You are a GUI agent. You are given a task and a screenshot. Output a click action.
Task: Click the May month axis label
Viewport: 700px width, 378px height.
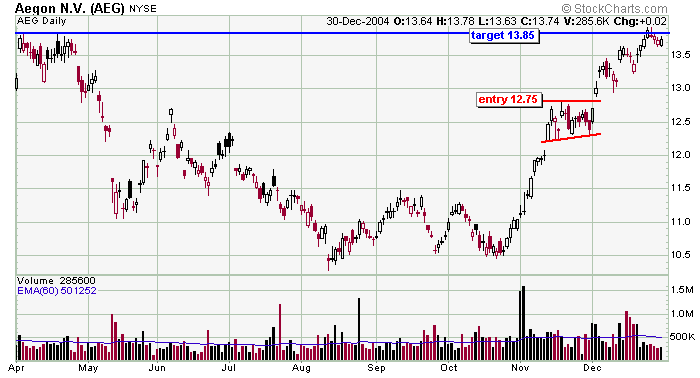tap(88, 368)
